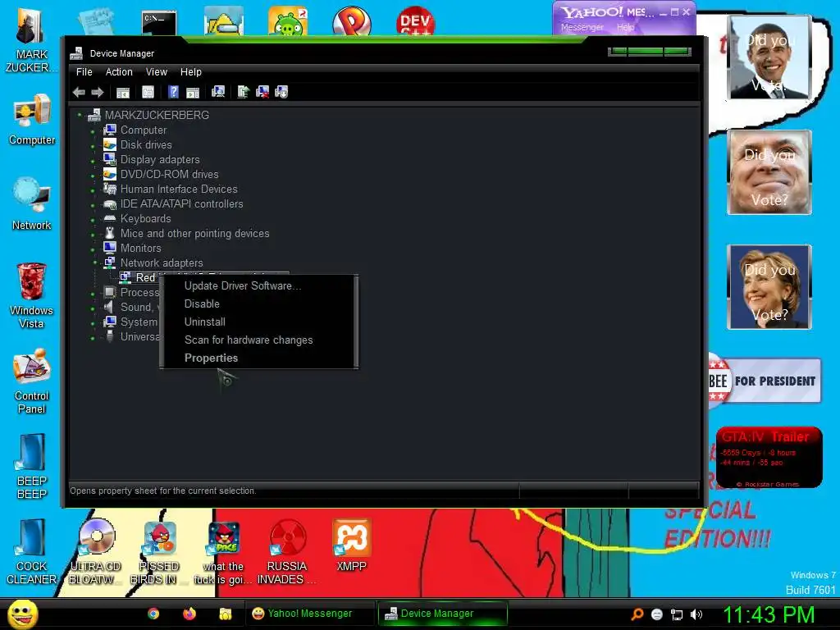Open Properties via the toolbar sheet icon
840x630 pixels.
[148, 92]
